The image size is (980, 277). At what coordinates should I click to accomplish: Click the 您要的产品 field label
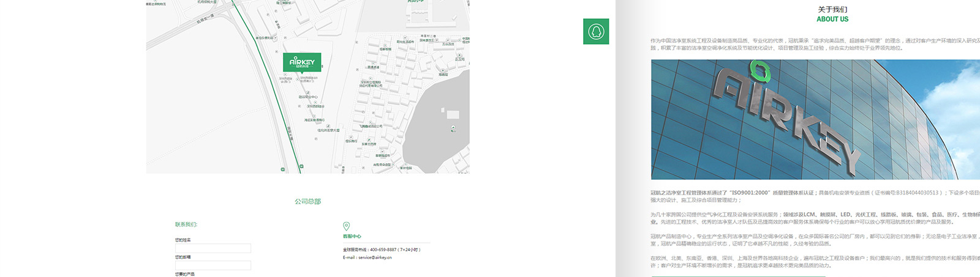(184, 274)
